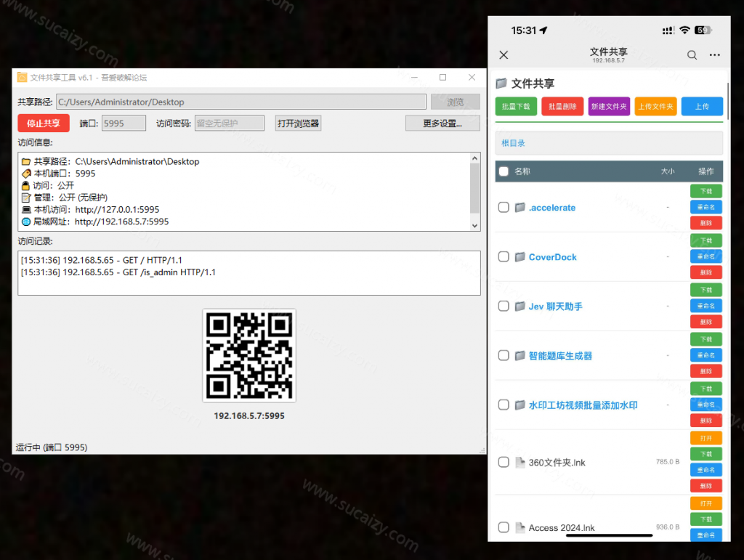Tap blue 重命名 rename for CoverDock
Image resolution: width=744 pixels, height=560 pixels.
[706, 256]
